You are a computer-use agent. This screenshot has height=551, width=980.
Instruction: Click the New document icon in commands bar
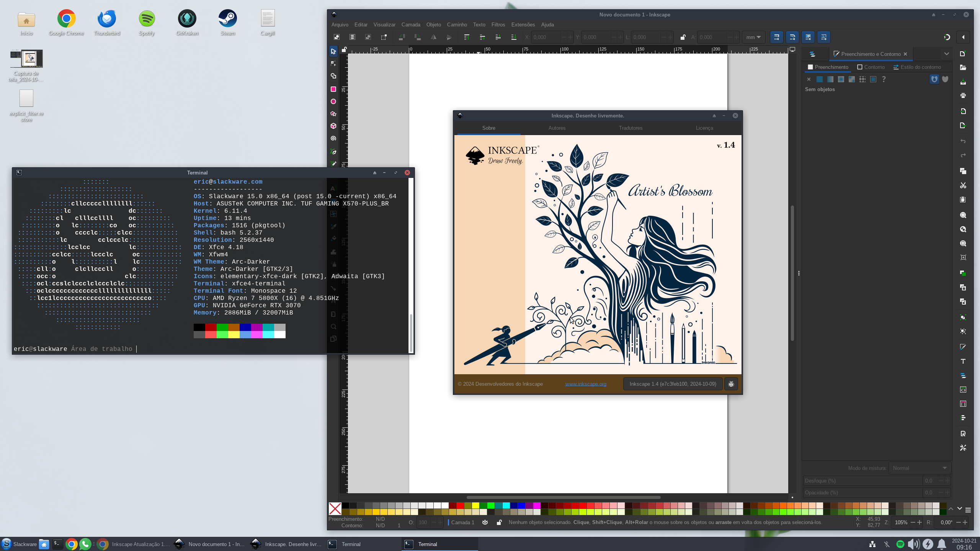click(x=963, y=54)
